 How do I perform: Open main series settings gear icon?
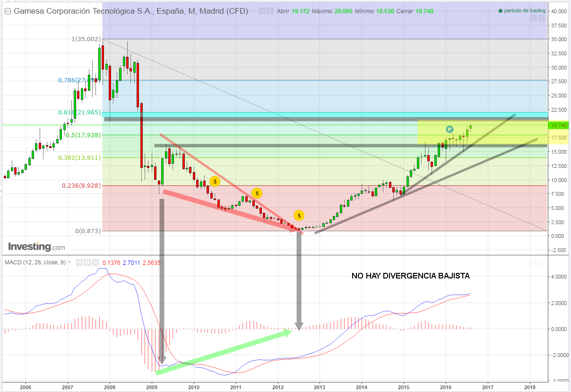269,11
